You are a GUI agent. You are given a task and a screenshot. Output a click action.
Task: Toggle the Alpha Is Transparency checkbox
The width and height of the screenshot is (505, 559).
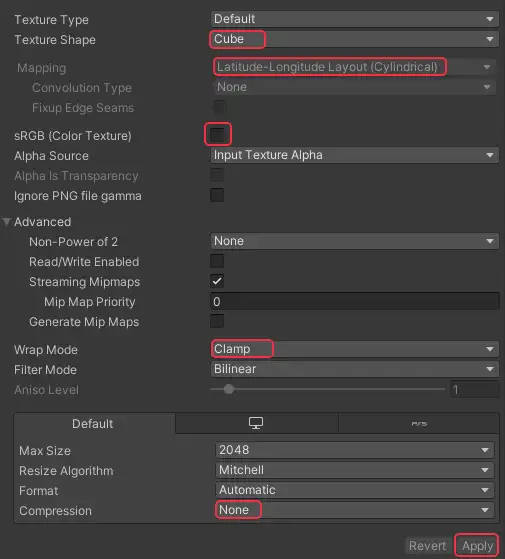click(x=217, y=175)
